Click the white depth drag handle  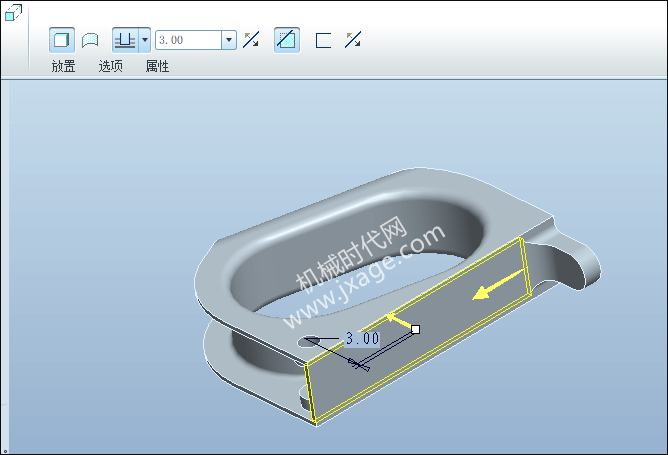416,329
